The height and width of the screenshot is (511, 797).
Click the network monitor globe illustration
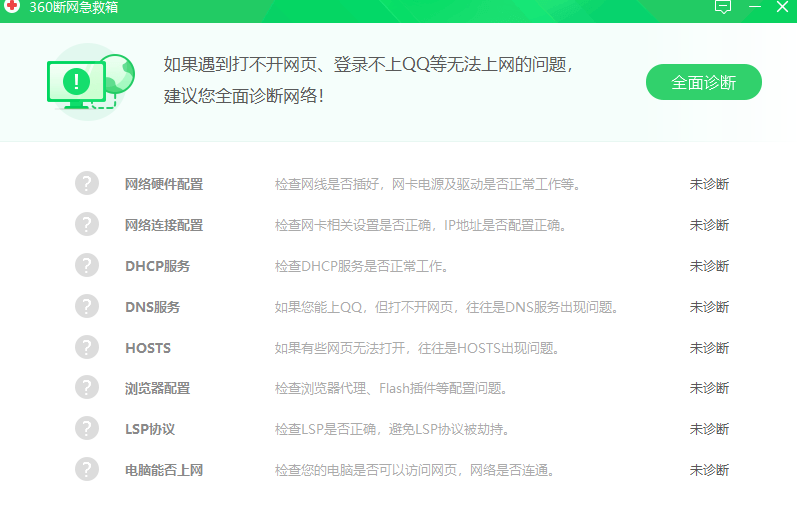(90, 82)
